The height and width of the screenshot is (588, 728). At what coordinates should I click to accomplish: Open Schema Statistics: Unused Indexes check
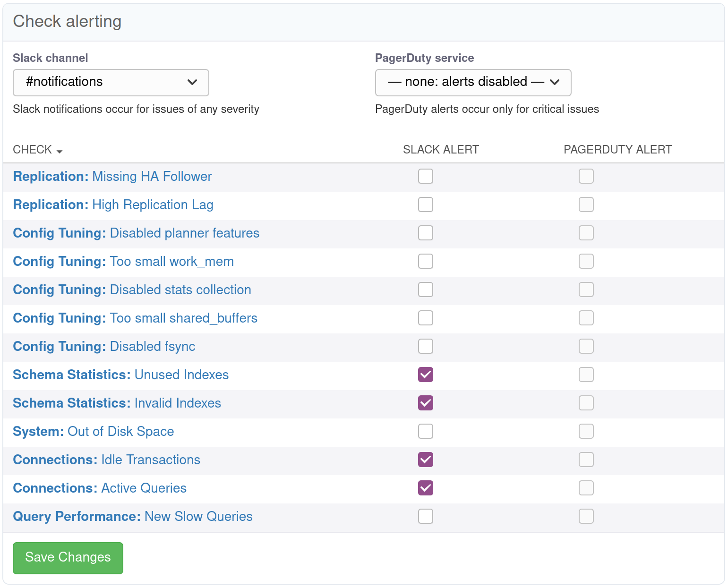point(121,375)
